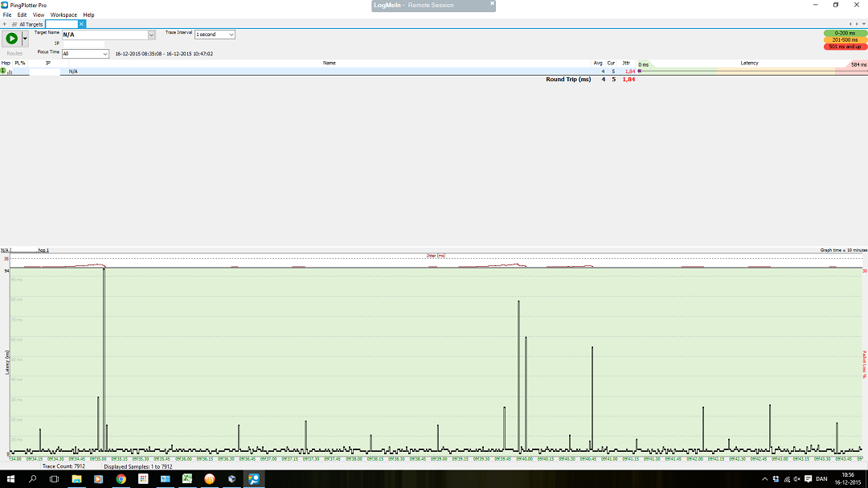Click the green 0-200 ms legend swatch
Screen dimensions: 868x488
pyautogui.click(x=845, y=33)
